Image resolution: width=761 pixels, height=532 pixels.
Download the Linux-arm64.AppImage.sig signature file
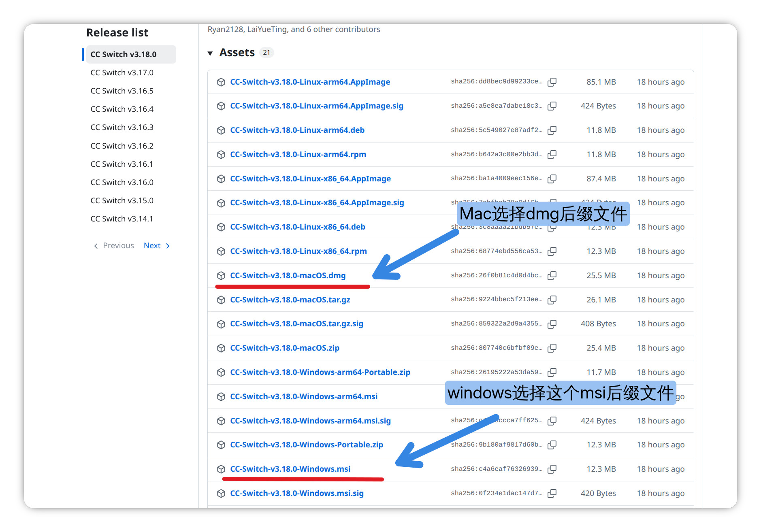(317, 106)
